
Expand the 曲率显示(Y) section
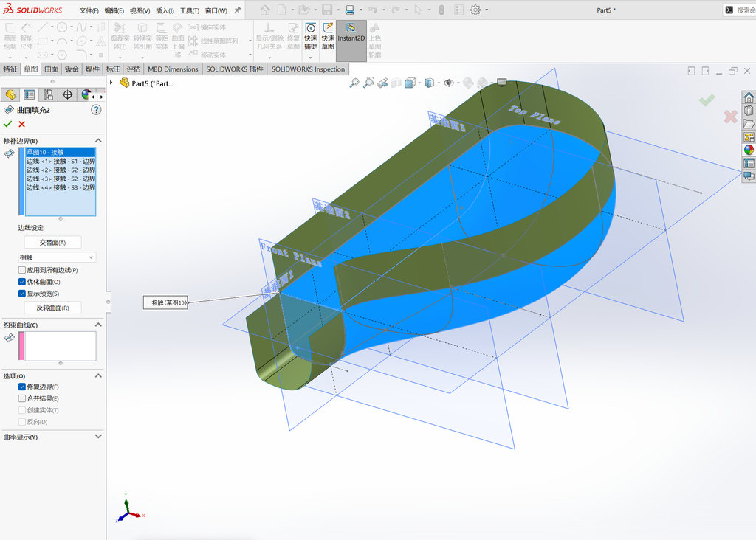click(98, 437)
